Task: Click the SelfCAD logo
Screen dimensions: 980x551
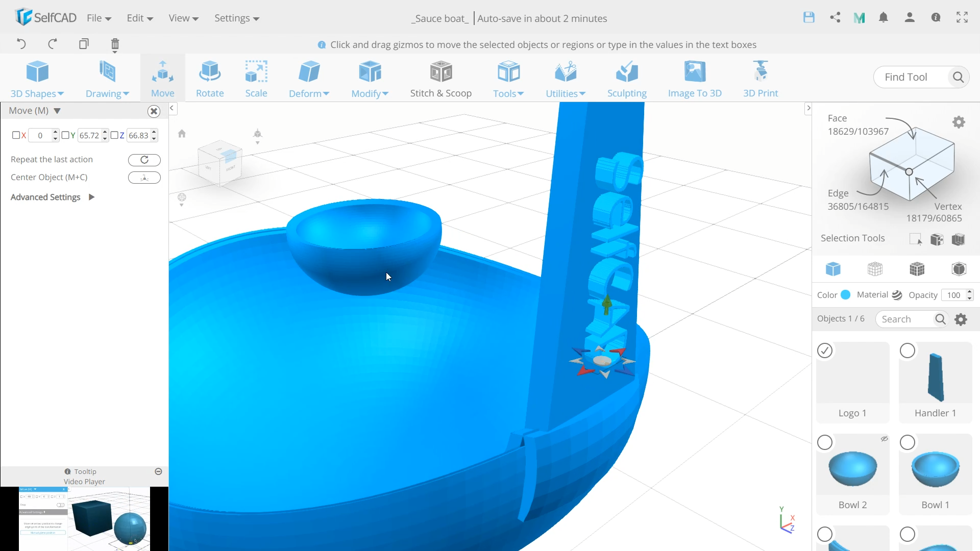Action: [x=46, y=17]
